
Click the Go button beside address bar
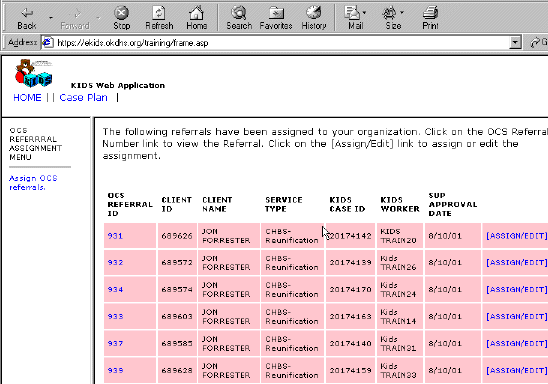(539, 43)
